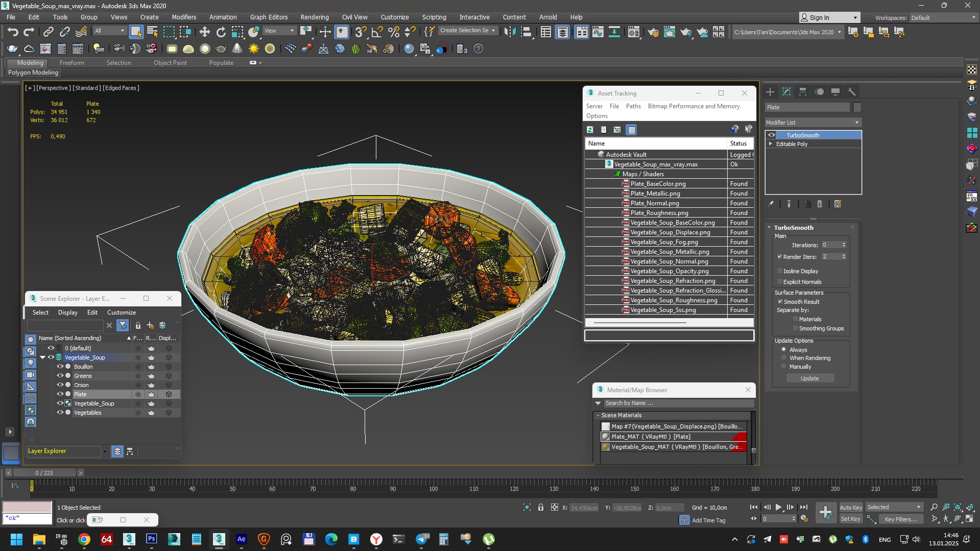Collapse the TurboSmooth rollout
Image resolution: width=980 pixels, height=551 pixels.
[x=770, y=228]
